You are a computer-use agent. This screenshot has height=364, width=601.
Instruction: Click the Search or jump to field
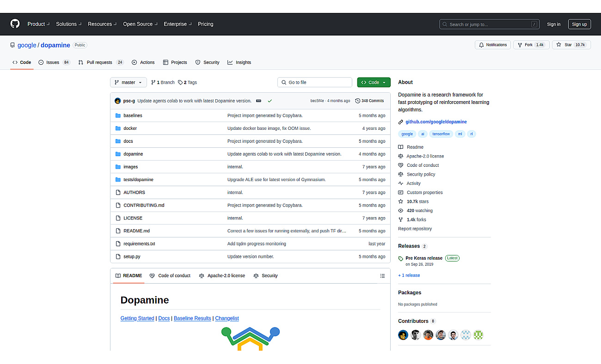click(x=490, y=24)
